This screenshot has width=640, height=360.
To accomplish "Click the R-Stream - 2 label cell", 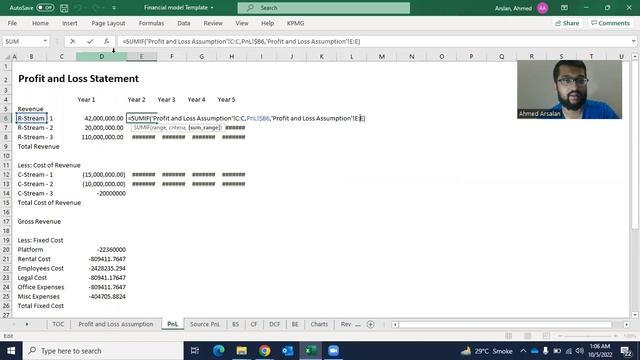I will point(35,128).
